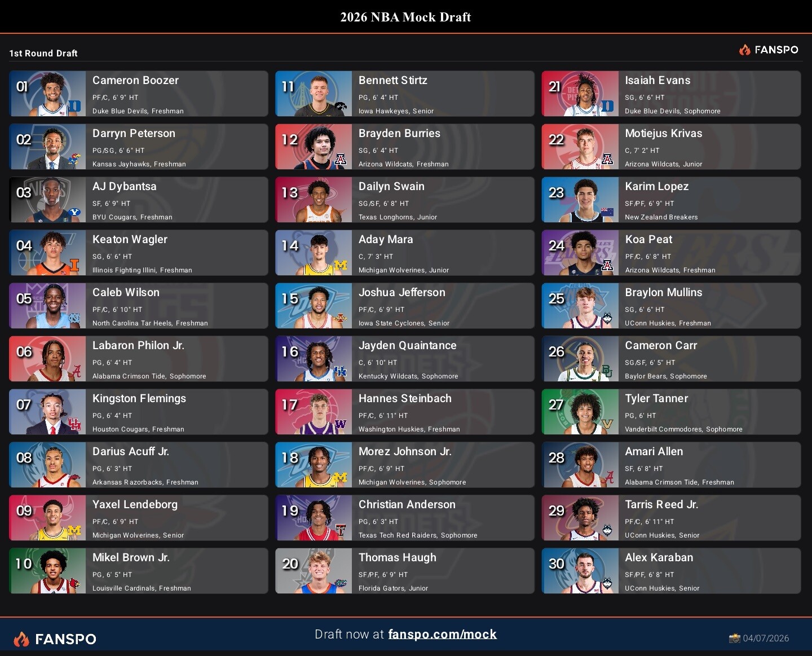Click the Kentucky logo on Jayden Quaintance's card

[x=341, y=371]
